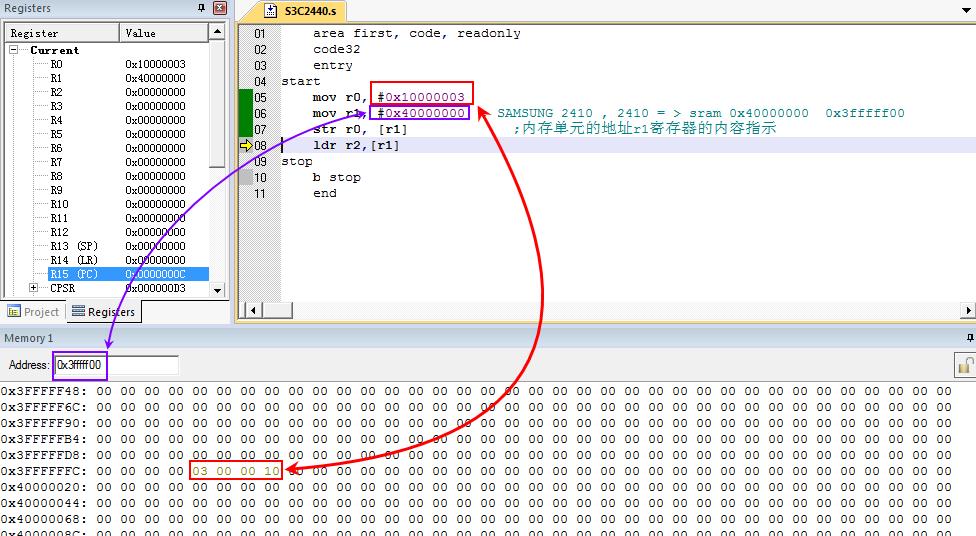Click the highlighted byte 10 in memory
Viewport: 976px width, 536px height.
pyautogui.click(x=272, y=471)
